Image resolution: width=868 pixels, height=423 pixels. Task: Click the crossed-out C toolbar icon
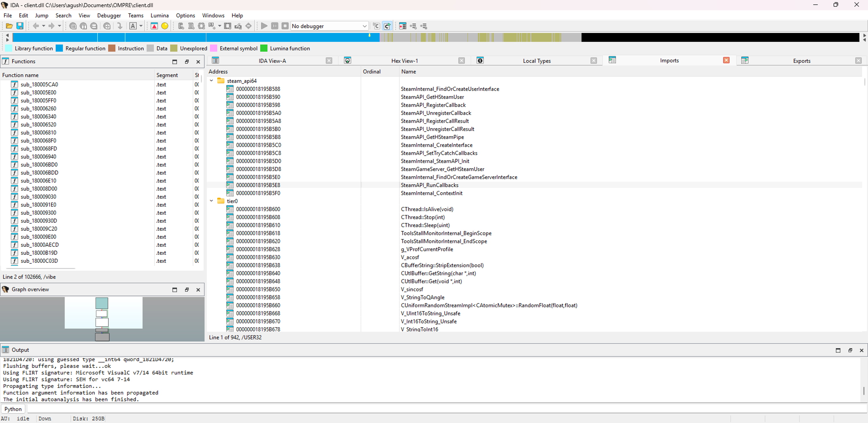[x=377, y=26]
